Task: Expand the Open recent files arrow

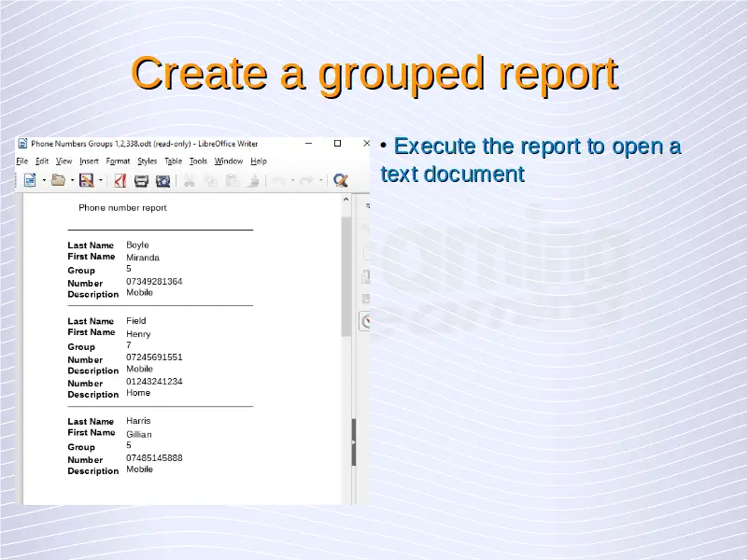Action: click(x=73, y=180)
